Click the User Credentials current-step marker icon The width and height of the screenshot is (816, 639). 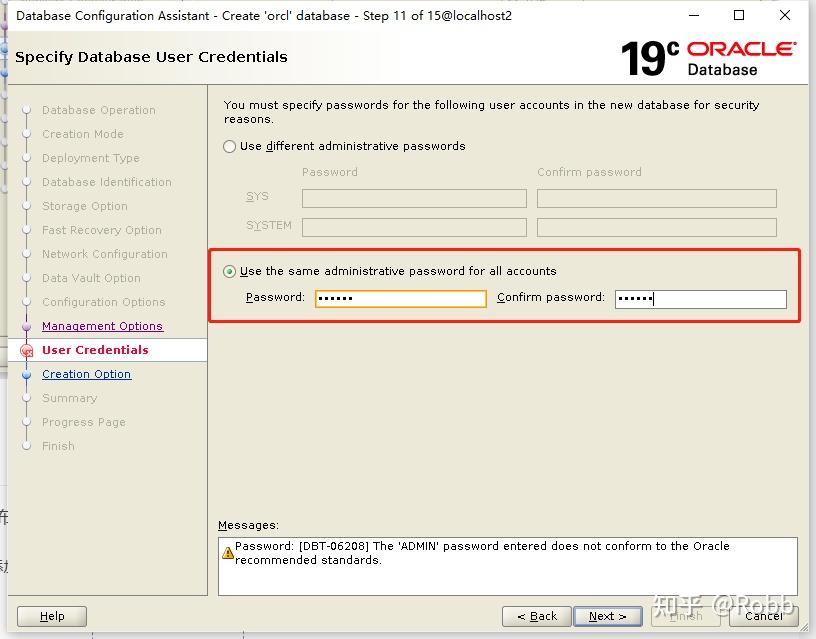click(x=27, y=351)
